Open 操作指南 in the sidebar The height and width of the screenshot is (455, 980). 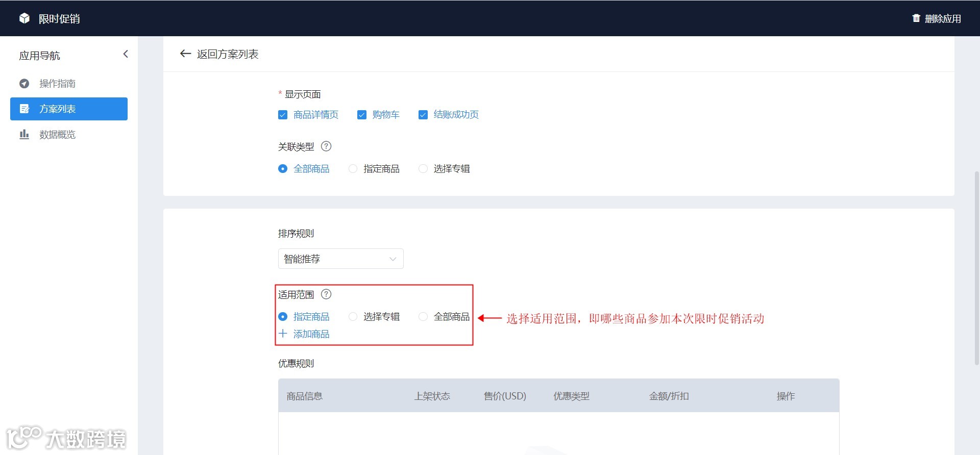coord(69,84)
